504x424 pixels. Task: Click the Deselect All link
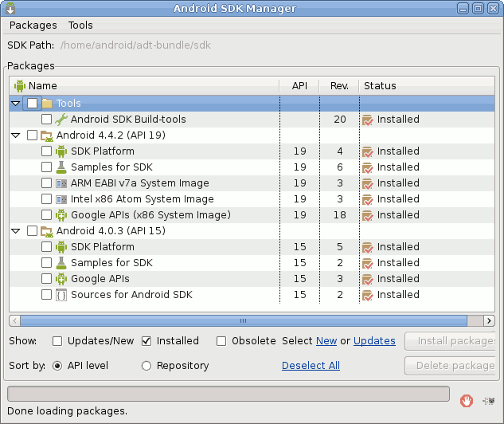[311, 366]
